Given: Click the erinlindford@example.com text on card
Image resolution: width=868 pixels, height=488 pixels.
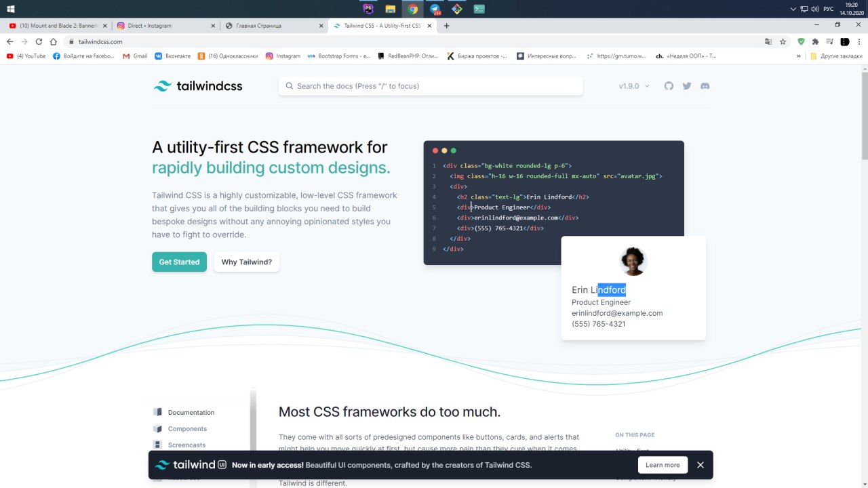Looking at the screenshot, I should 617,313.
